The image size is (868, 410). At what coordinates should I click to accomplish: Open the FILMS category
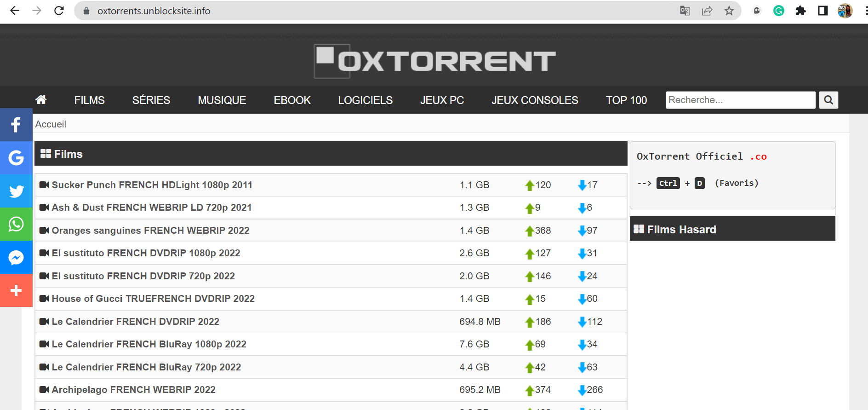(x=90, y=100)
